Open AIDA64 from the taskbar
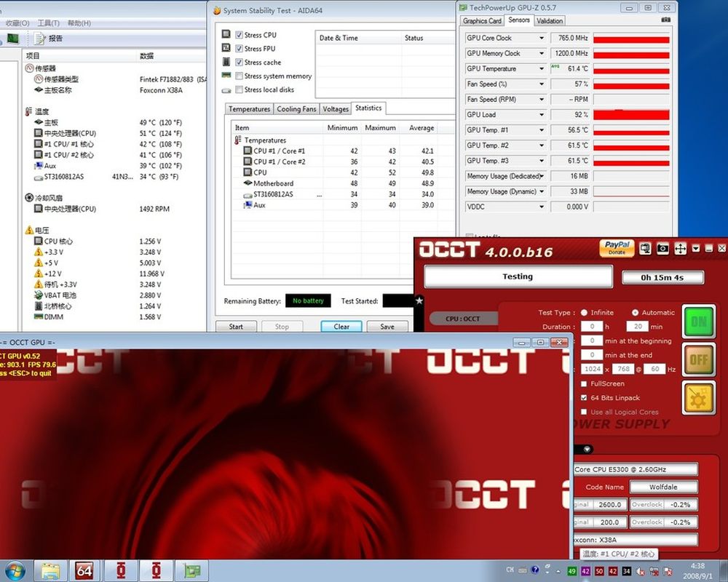This screenshot has width=728, height=582. pyautogui.click(x=84, y=570)
